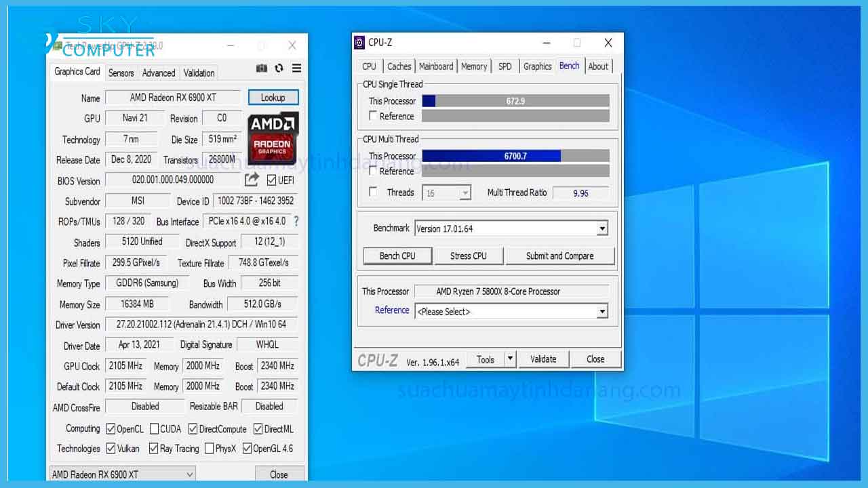This screenshot has width=868, height=488.
Task: Click the Digital Signature value WHQL
Action: pos(267,344)
